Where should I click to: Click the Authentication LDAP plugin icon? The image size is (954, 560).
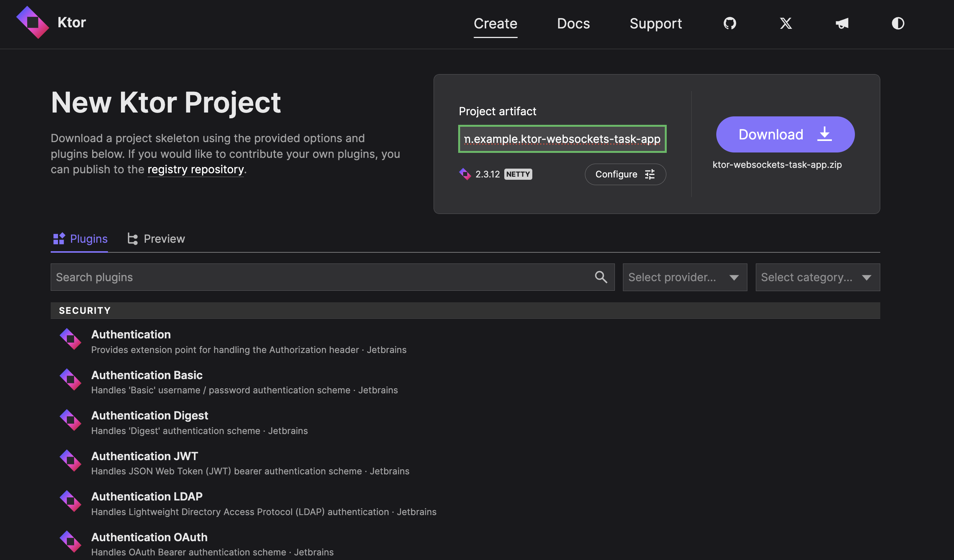pos(70,501)
